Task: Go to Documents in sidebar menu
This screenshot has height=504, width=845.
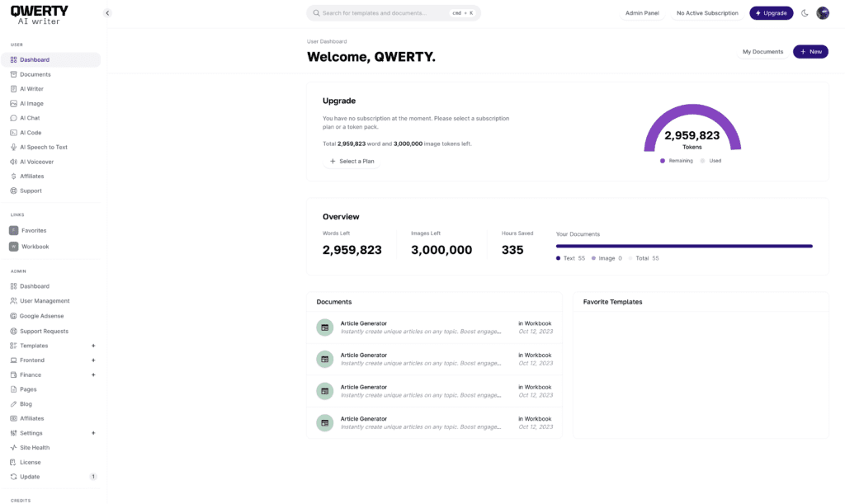Action: 35,74
